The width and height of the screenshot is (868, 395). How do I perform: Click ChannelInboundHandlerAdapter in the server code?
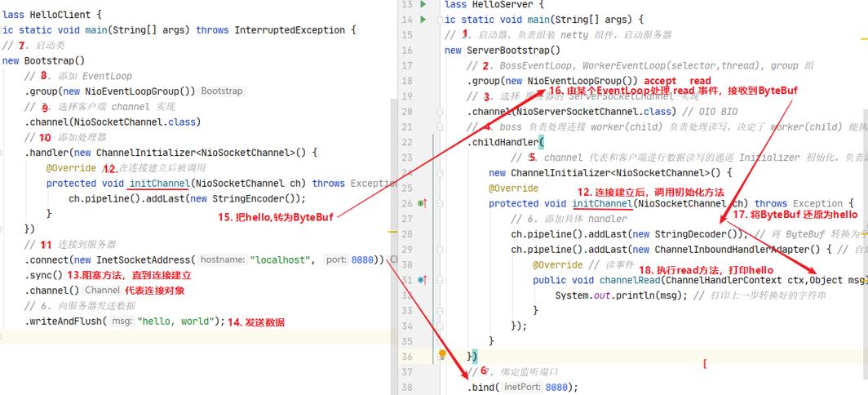pyautogui.click(x=732, y=249)
